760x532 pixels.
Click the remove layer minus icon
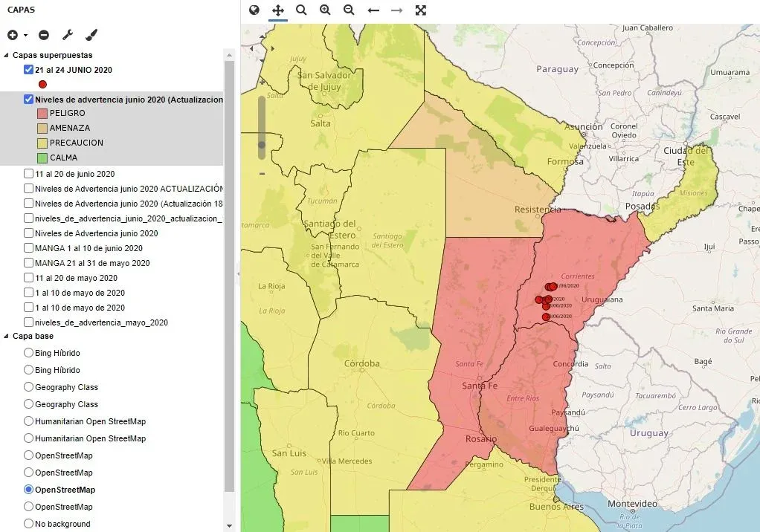tap(44, 35)
